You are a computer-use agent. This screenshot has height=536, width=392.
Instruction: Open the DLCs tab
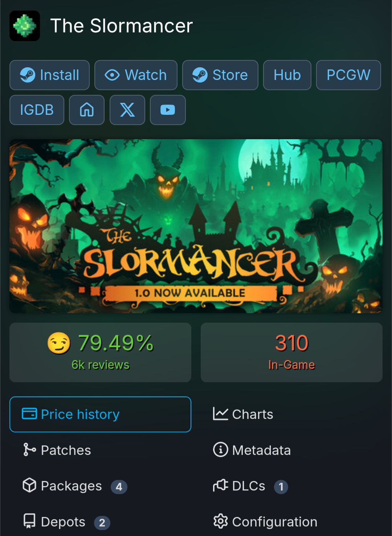point(291,486)
